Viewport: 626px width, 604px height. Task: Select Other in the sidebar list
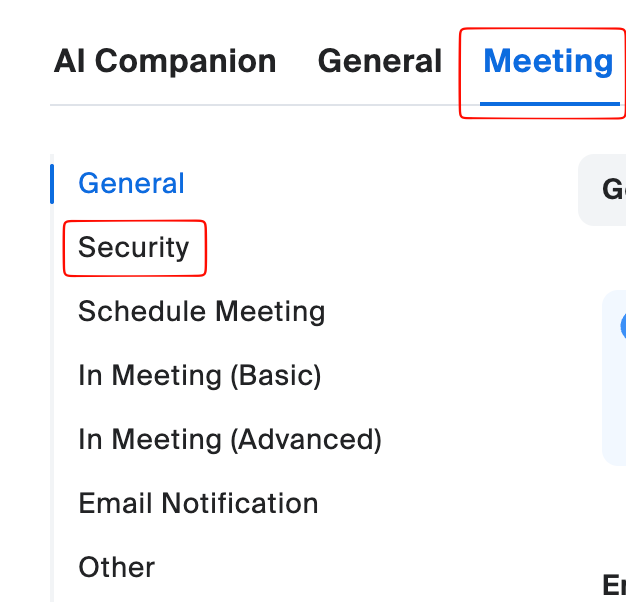[116, 568]
